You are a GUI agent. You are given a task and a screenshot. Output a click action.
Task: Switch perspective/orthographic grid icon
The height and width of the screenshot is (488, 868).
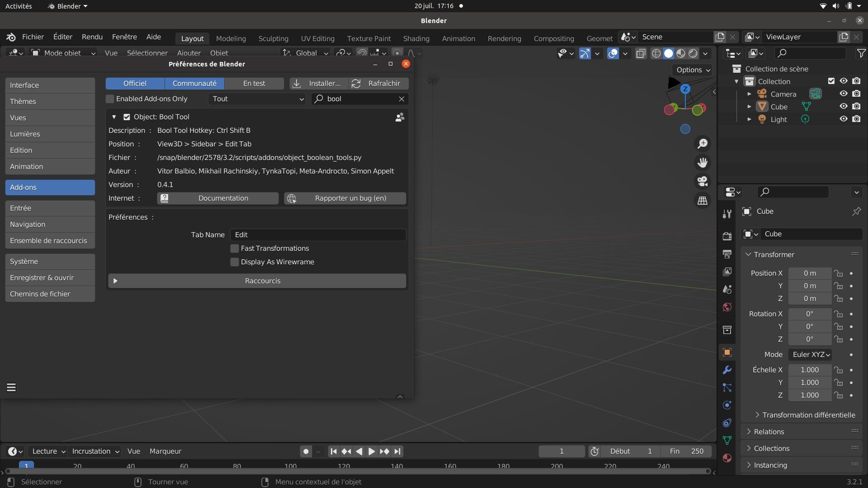(x=703, y=201)
